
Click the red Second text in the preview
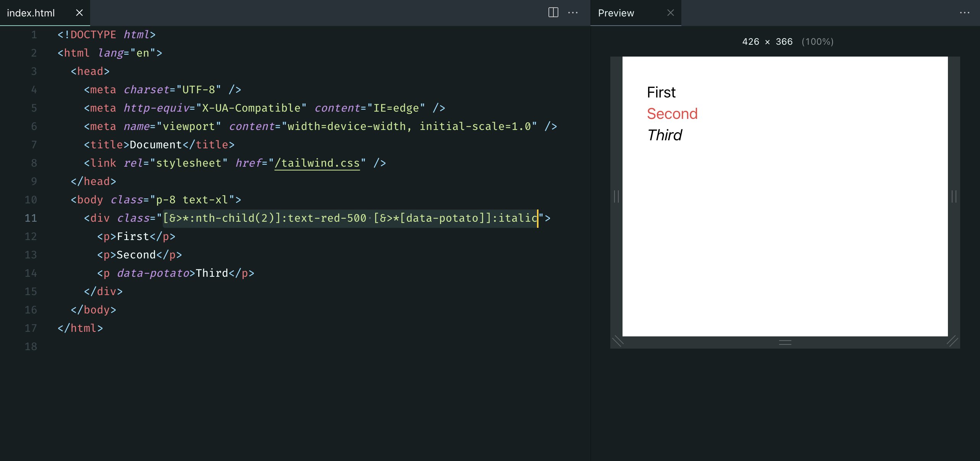coord(672,114)
